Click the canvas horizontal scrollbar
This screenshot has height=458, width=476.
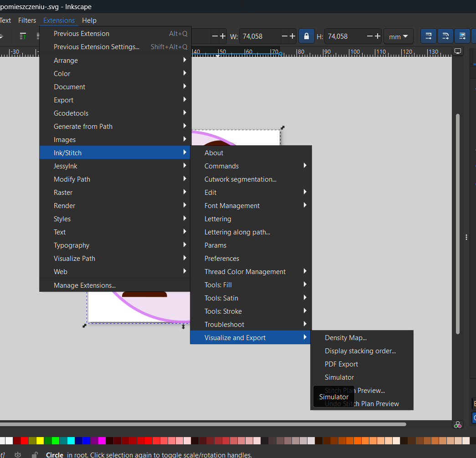click(203, 424)
